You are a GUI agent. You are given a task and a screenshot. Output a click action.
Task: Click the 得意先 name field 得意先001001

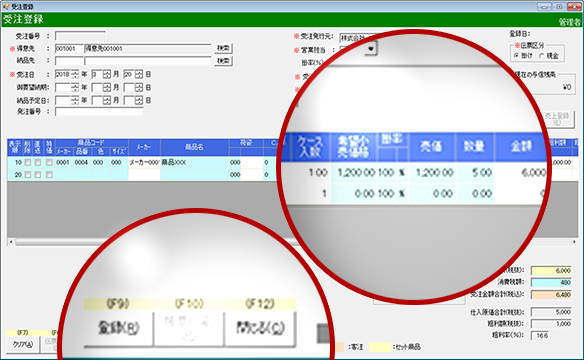147,48
